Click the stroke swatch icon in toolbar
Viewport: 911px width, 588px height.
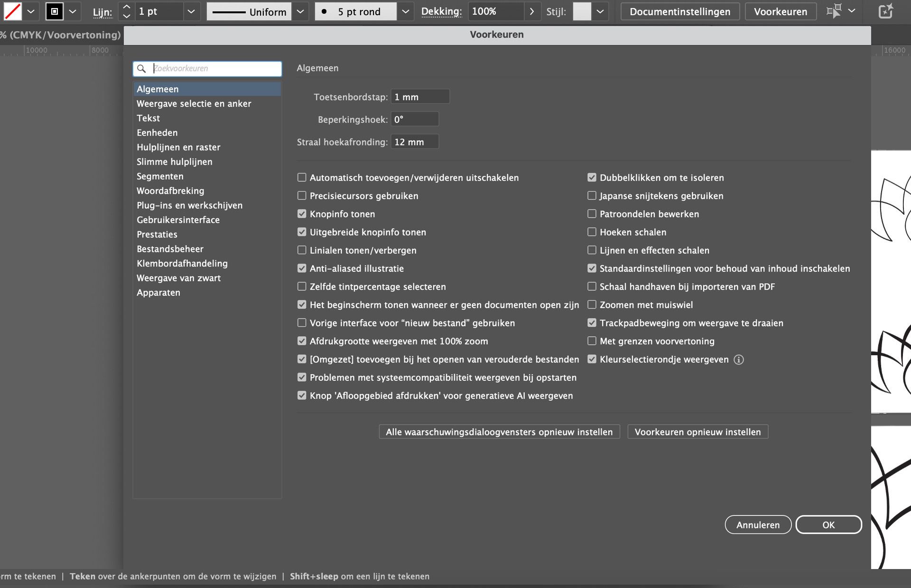[54, 10]
